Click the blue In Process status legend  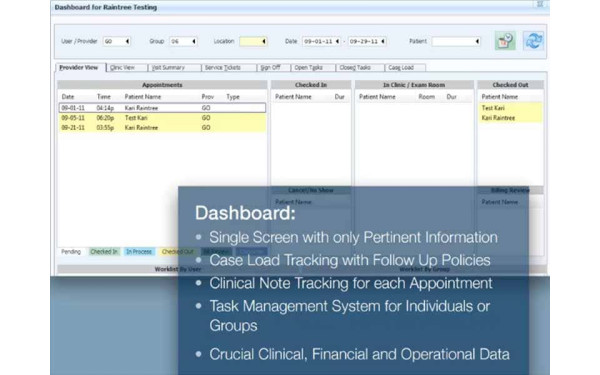[x=139, y=252]
